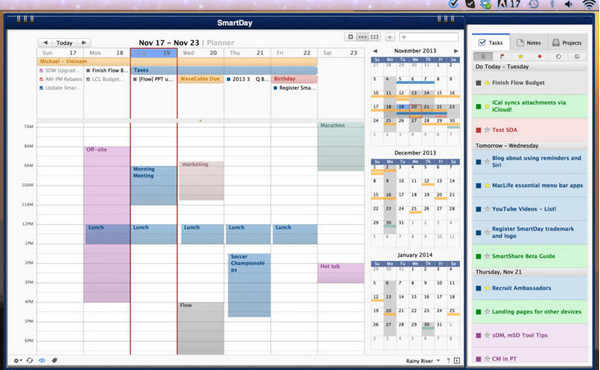Go to next week arrow

pos(84,42)
